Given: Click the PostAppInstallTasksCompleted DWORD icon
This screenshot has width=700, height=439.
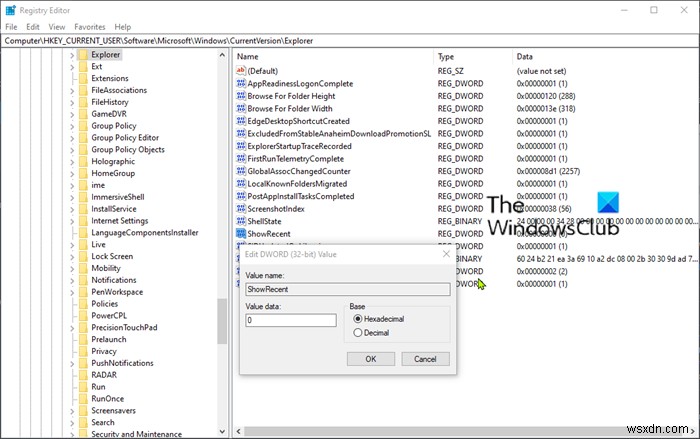Looking at the screenshot, I should coord(241,196).
